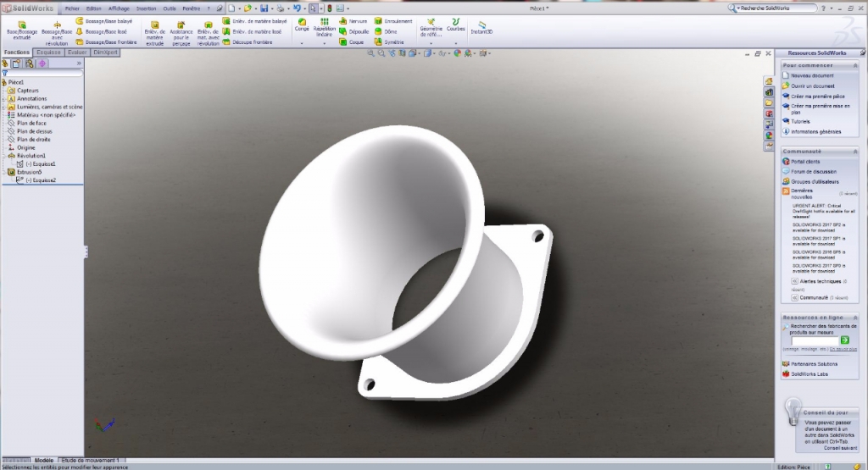Open SolidWorks Labs link
This screenshot has height=470, width=868.
810,374
